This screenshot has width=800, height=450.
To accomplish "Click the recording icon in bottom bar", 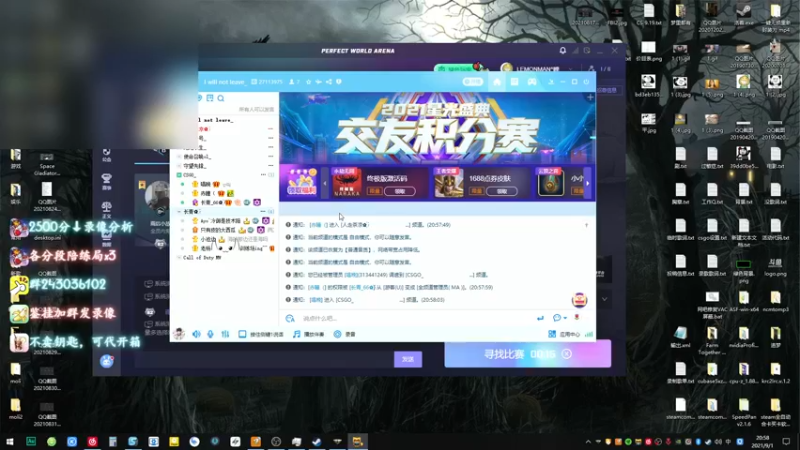I will [x=337, y=334].
